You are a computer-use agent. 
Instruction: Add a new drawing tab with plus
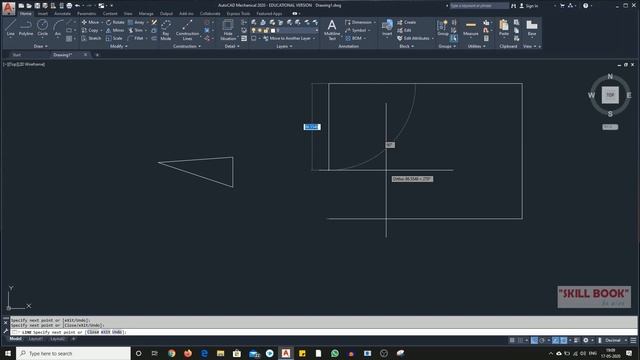[97, 55]
